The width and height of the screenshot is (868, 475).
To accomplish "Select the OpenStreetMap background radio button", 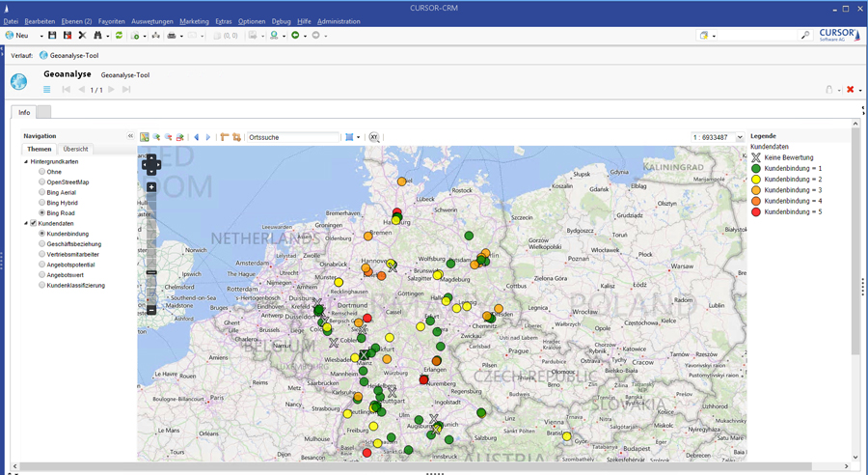I will coord(42,182).
